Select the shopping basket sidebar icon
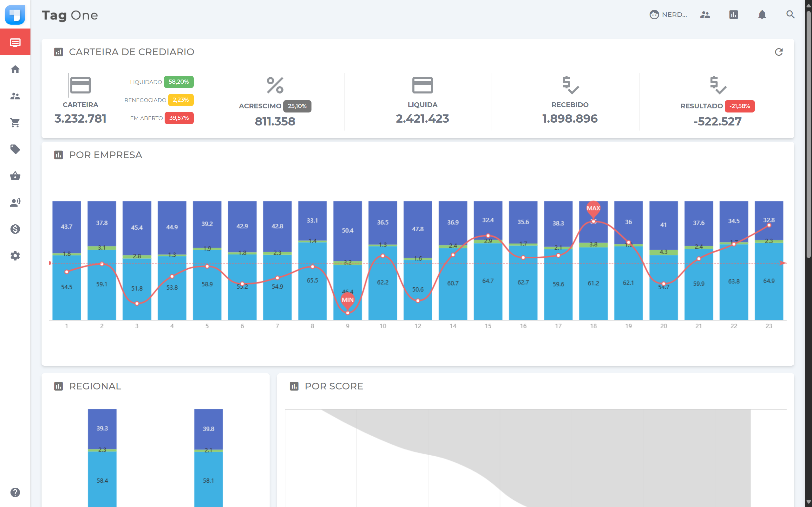Screen dimensions: 812x507 15,176
